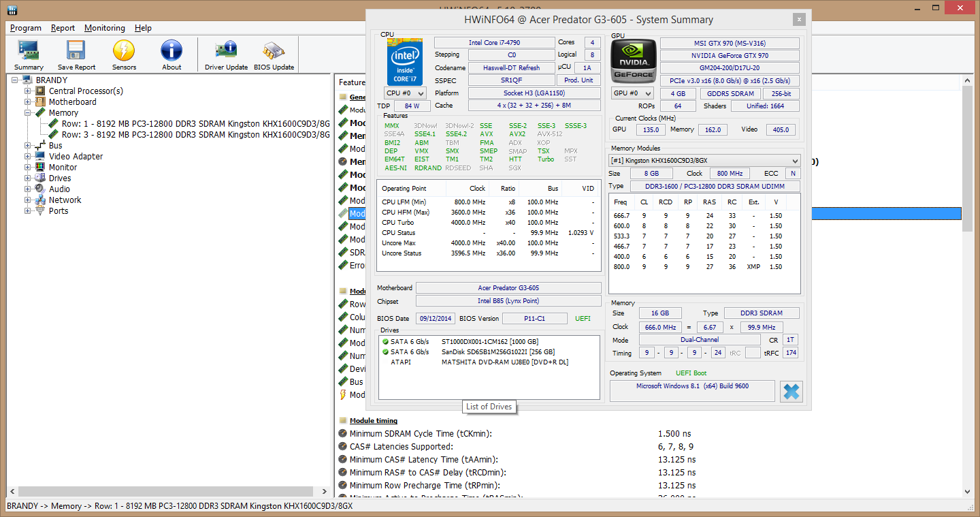The width and height of the screenshot is (980, 517).
Task: Click the status bar path text
Action: pyautogui.click(x=180, y=506)
